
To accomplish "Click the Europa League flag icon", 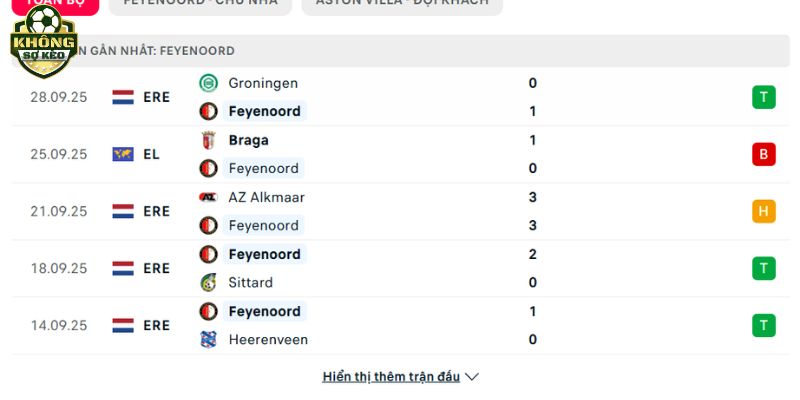I will [123, 154].
